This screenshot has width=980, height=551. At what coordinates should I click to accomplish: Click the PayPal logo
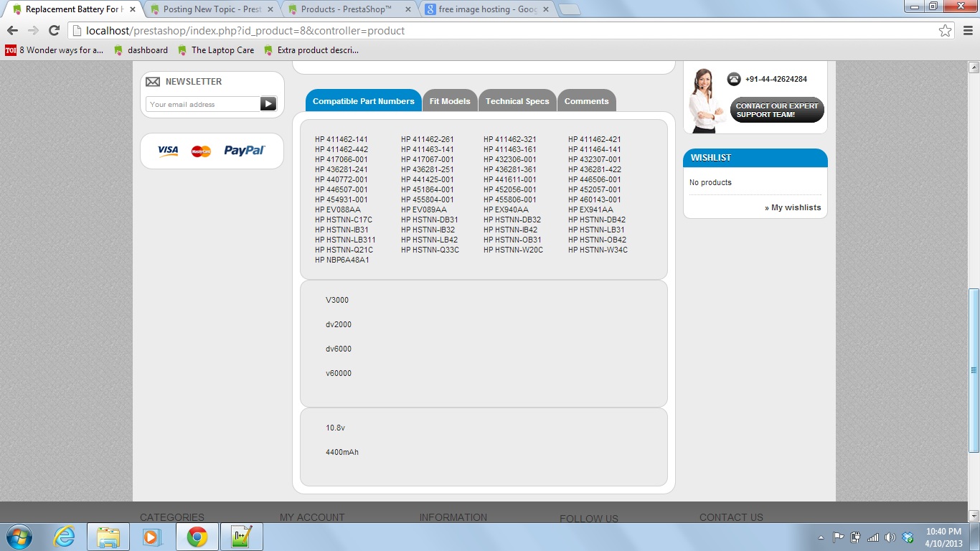(x=245, y=151)
